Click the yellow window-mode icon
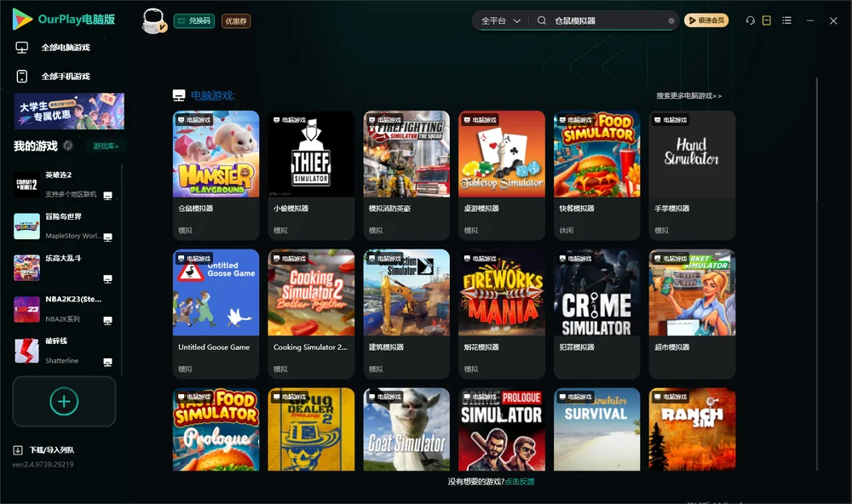Image resolution: width=852 pixels, height=504 pixels. (x=766, y=20)
